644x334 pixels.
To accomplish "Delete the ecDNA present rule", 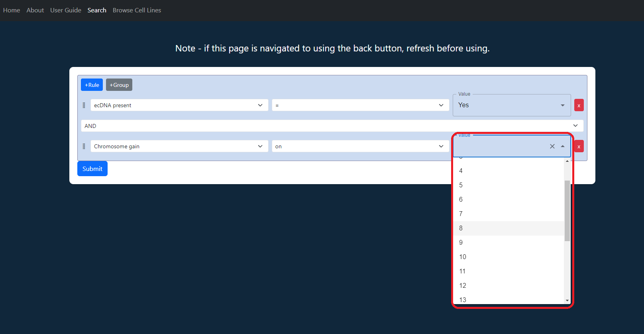I will 579,105.
